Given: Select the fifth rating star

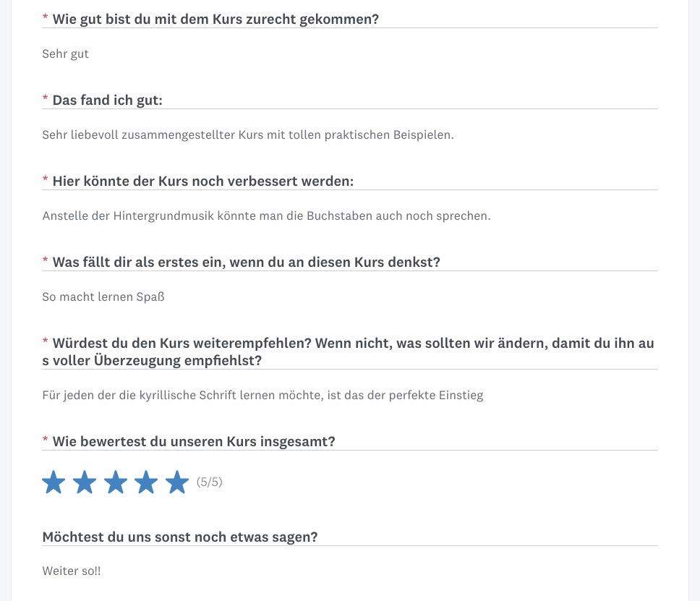Looking at the screenshot, I should (x=177, y=482).
